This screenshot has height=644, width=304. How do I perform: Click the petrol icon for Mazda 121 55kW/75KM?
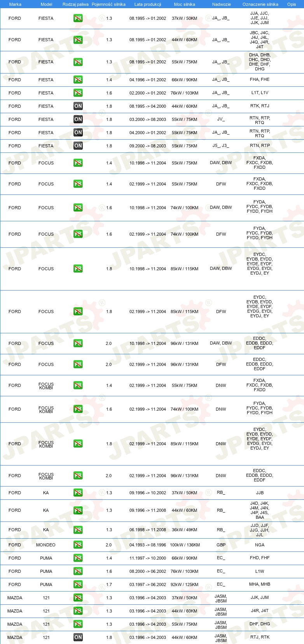[78, 624]
